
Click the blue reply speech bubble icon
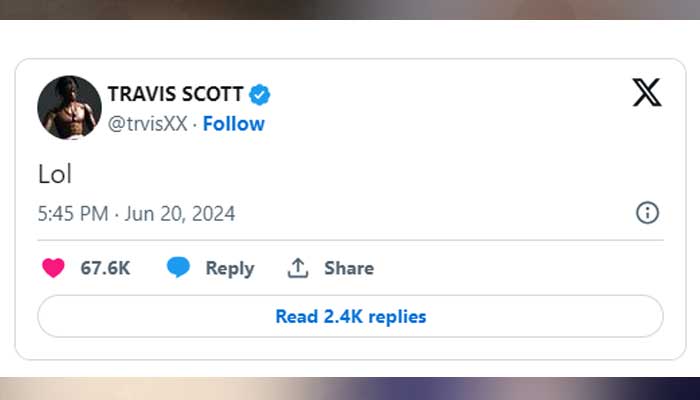coord(178,268)
